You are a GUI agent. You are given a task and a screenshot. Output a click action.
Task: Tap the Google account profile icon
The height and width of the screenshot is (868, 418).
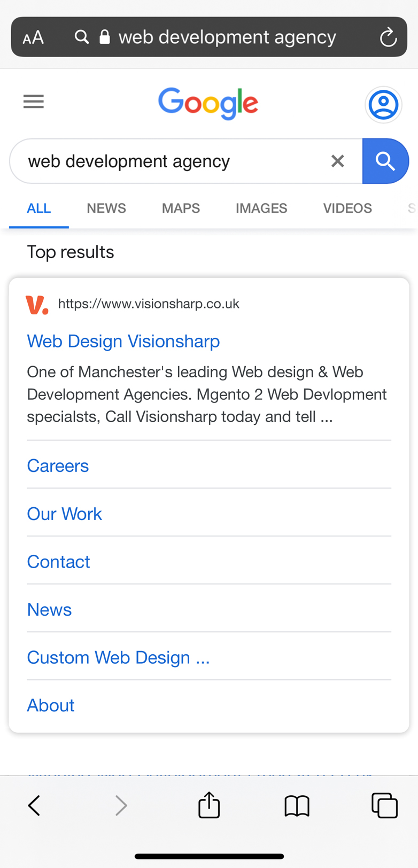point(383,105)
